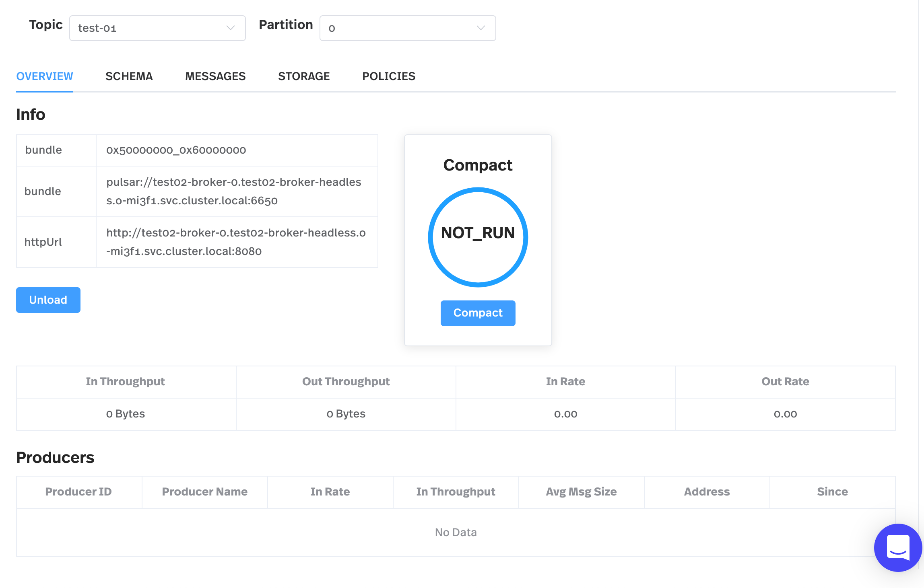The height and width of the screenshot is (588, 924).
Task: Click the Unload button
Action: [48, 300]
